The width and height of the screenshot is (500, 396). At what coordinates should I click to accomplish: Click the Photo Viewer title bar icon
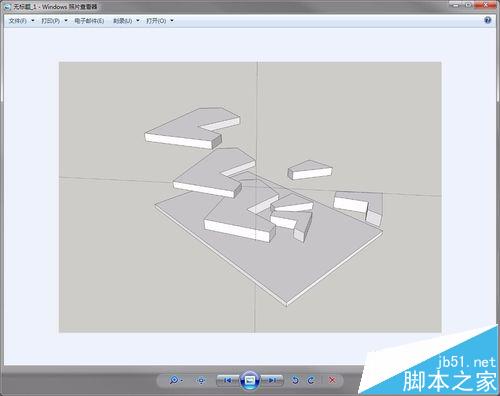point(8,7)
